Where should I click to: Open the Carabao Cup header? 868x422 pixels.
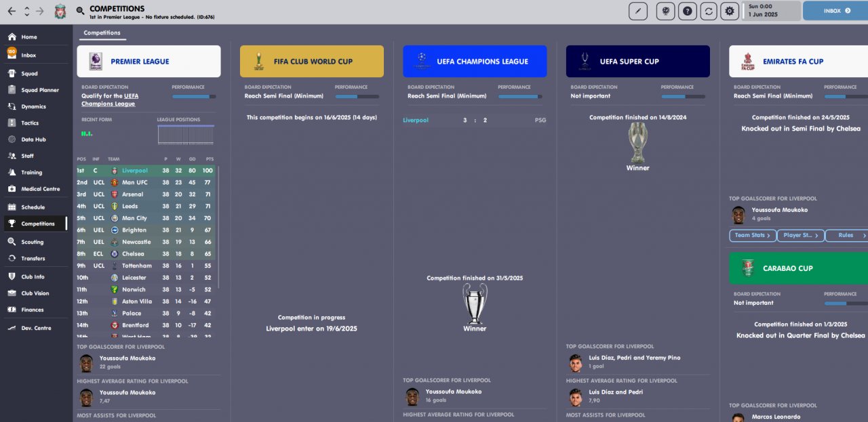coord(798,268)
